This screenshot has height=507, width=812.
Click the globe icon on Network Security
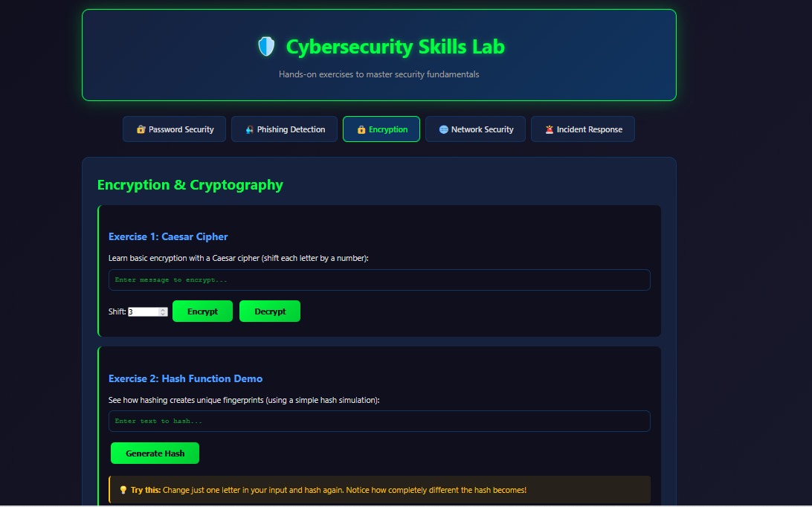(x=444, y=129)
